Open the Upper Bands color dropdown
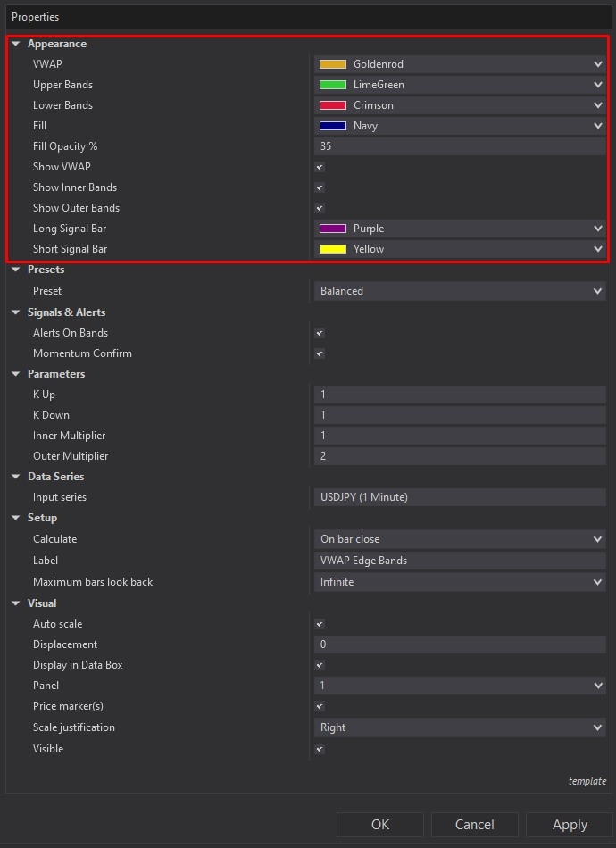The width and height of the screenshot is (616, 848). pyautogui.click(x=596, y=84)
